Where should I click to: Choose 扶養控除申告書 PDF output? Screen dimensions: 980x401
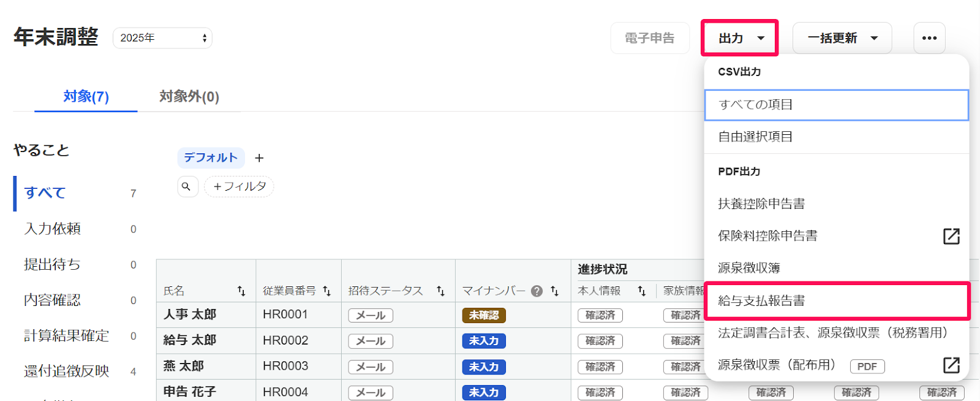[x=837, y=204]
